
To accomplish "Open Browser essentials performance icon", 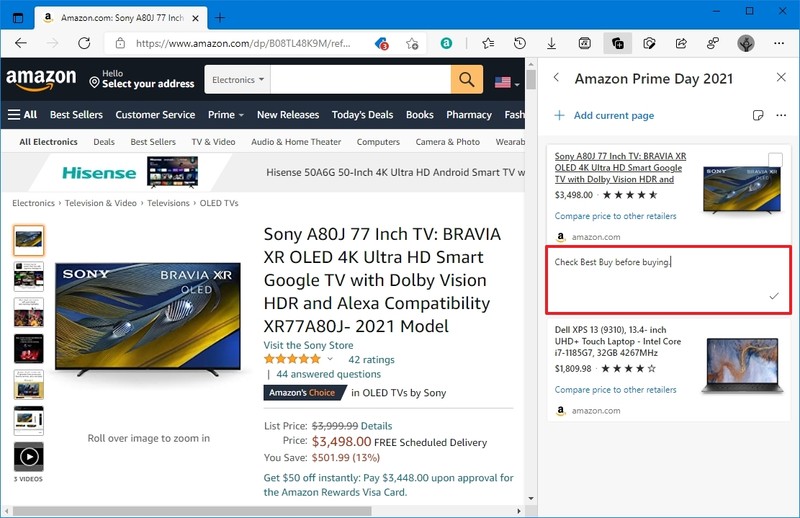I will click(649, 43).
